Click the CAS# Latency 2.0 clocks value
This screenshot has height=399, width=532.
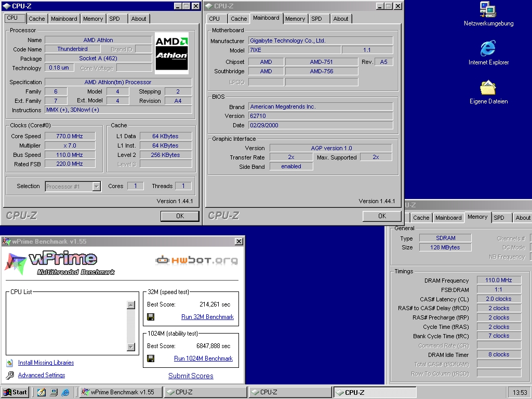pos(499,299)
